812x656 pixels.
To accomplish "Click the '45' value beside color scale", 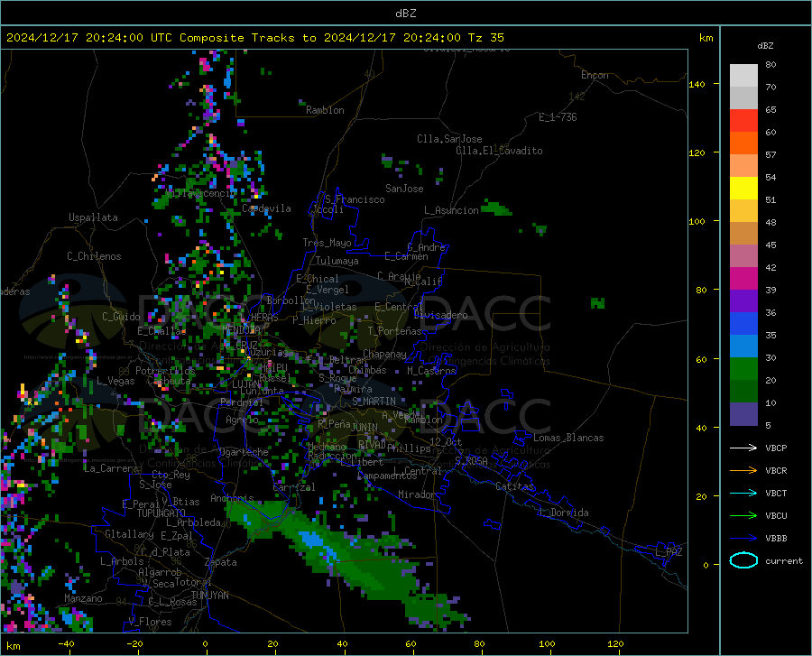I will (770, 245).
